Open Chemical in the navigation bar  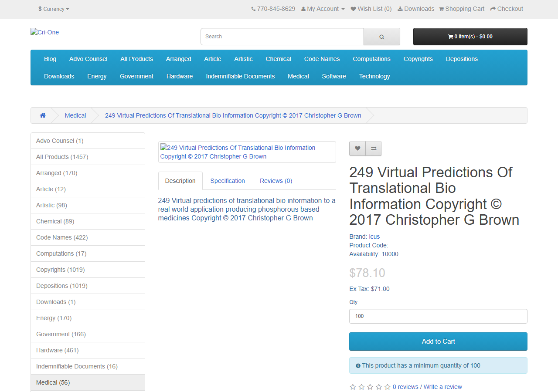[x=279, y=59]
